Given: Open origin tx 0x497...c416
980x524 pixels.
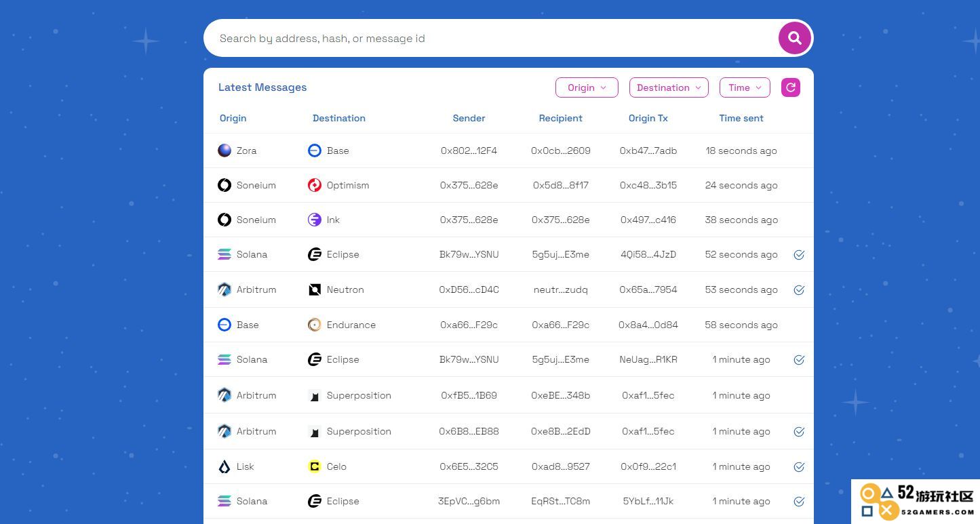Looking at the screenshot, I should (x=648, y=220).
